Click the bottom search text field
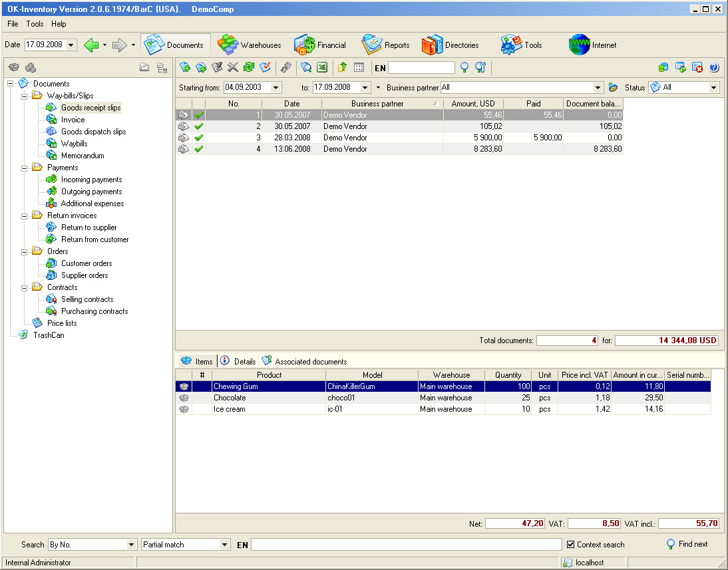 pyautogui.click(x=406, y=545)
